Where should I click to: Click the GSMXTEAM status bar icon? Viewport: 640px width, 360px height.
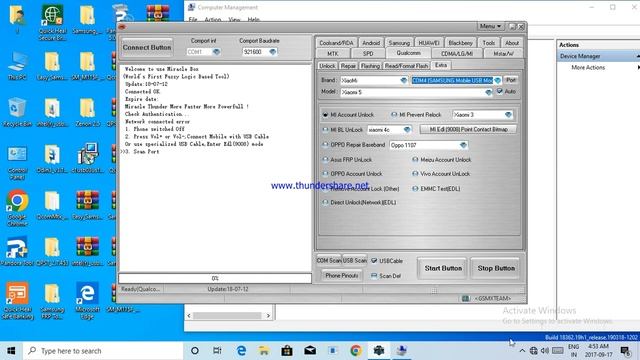click(466, 298)
